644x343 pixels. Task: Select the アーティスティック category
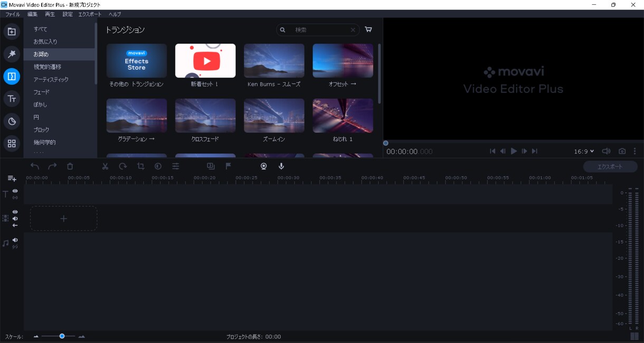pyautogui.click(x=59, y=79)
